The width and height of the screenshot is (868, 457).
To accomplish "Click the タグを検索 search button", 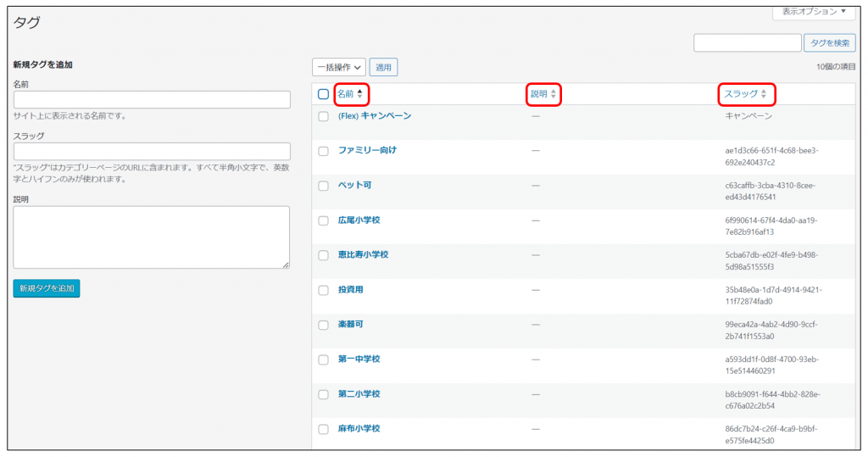I will point(830,43).
